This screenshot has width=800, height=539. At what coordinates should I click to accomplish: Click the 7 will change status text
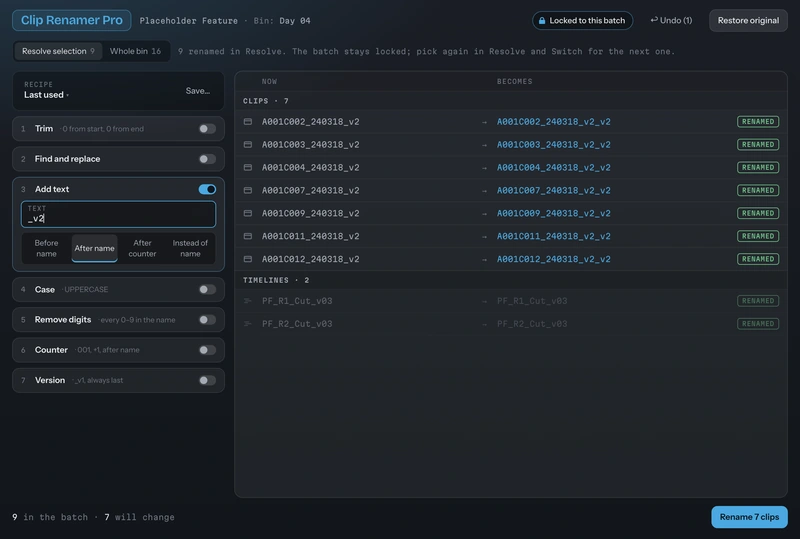point(139,517)
